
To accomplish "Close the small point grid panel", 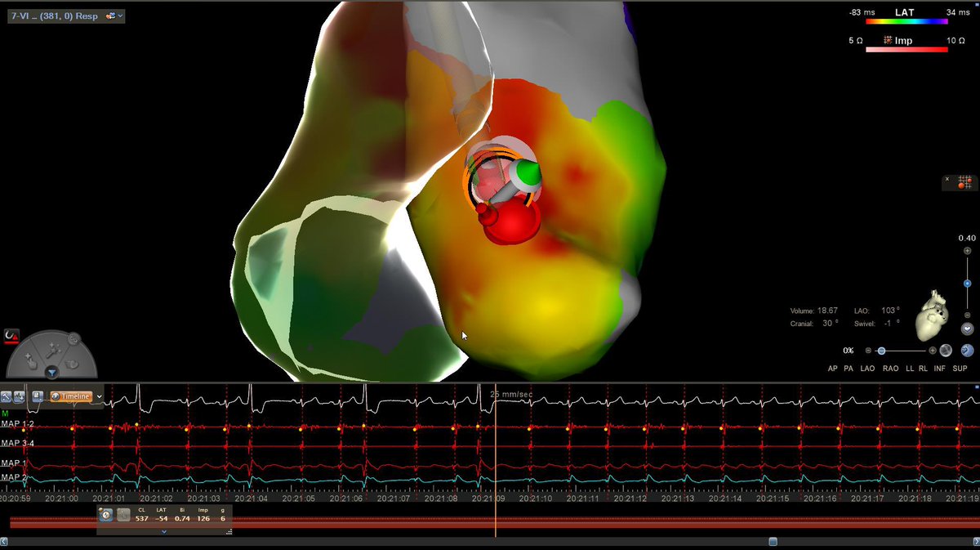I will pyautogui.click(x=947, y=179).
